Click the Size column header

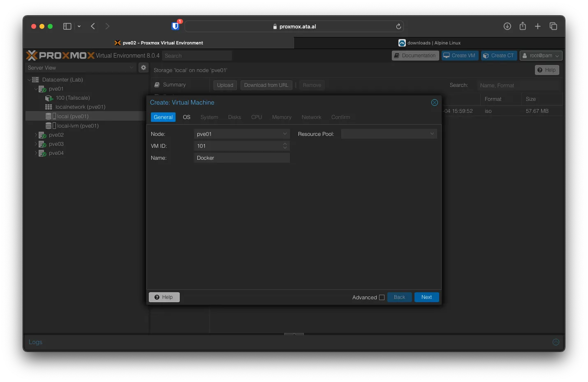pyautogui.click(x=542, y=99)
